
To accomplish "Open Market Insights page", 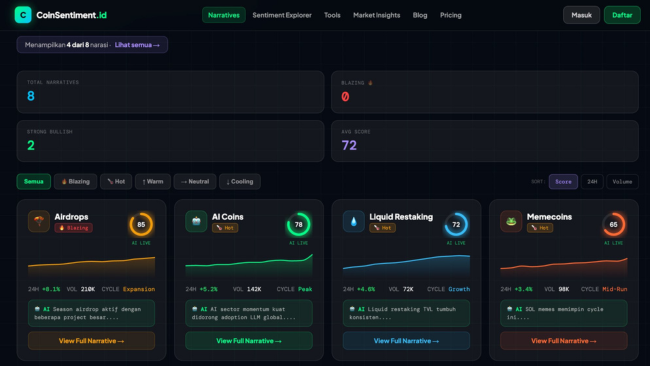I will (376, 15).
